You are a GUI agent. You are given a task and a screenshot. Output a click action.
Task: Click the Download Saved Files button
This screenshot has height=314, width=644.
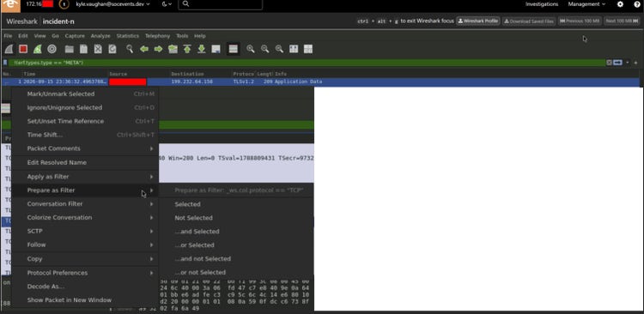(x=529, y=21)
